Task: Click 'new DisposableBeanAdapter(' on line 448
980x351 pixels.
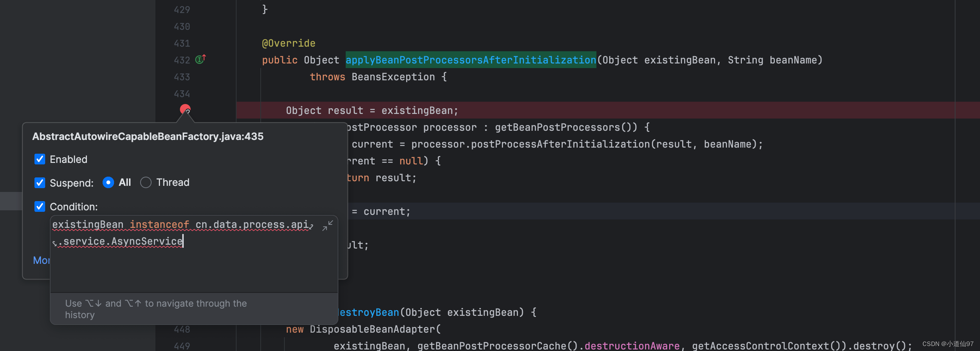Action: click(x=364, y=329)
